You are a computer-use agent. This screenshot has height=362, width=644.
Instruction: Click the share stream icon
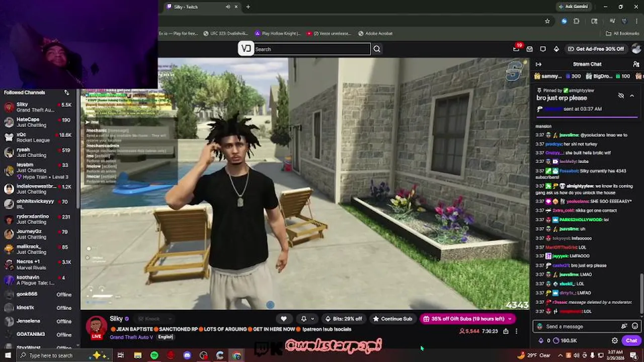coord(506,331)
